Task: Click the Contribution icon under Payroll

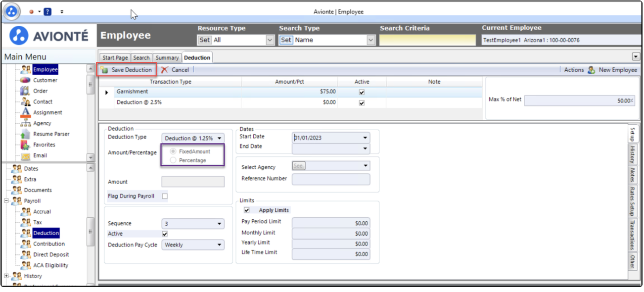Action: click(x=25, y=244)
